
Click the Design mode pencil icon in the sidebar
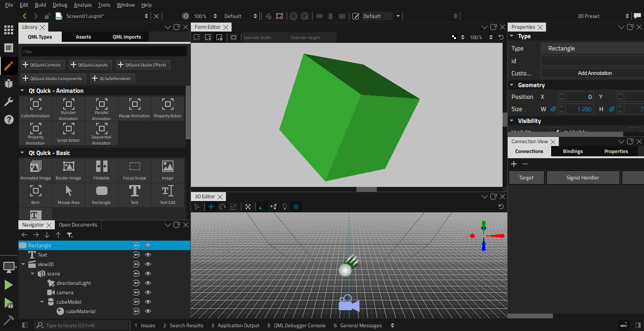[x=8, y=66]
